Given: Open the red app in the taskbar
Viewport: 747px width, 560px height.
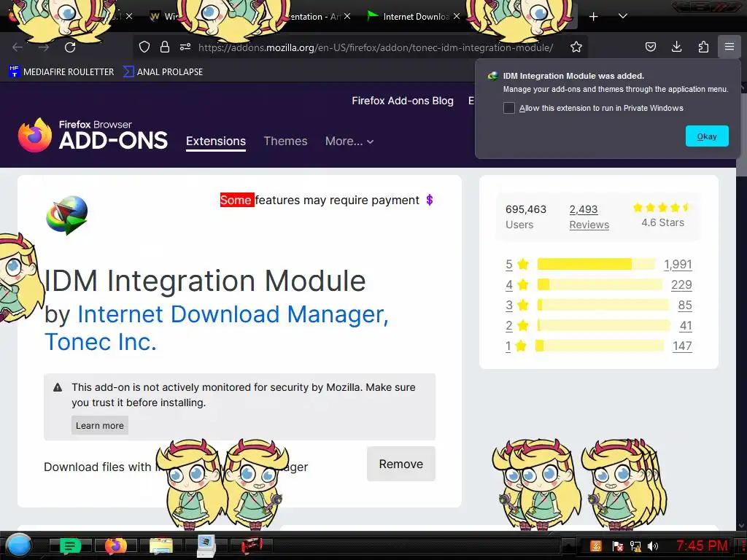Looking at the screenshot, I should tap(252, 545).
